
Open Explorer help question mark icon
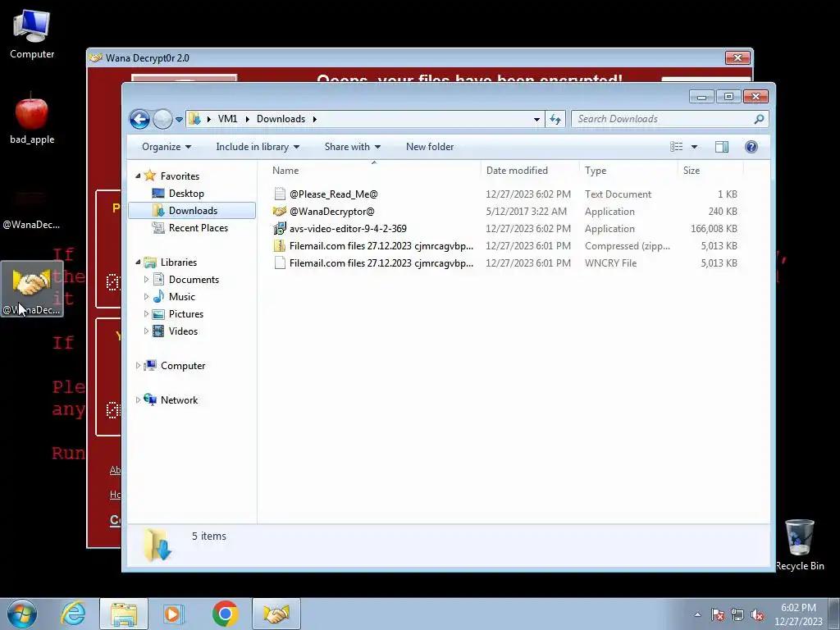751,147
